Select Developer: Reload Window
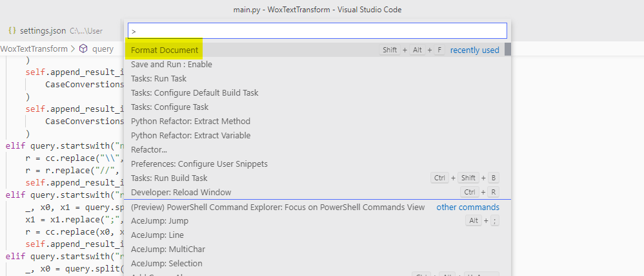 coord(181,192)
